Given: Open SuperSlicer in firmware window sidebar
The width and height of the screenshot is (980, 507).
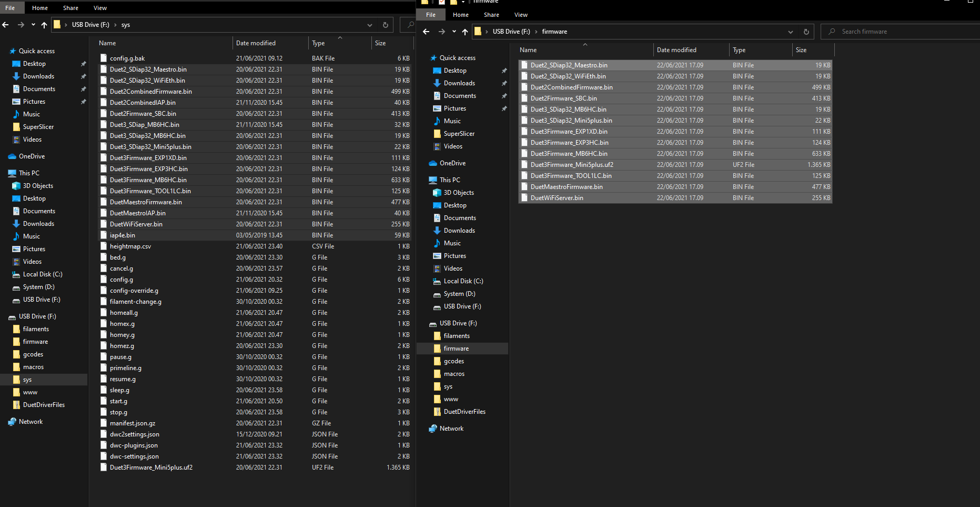Looking at the screenshot, I should coord(459,134).
